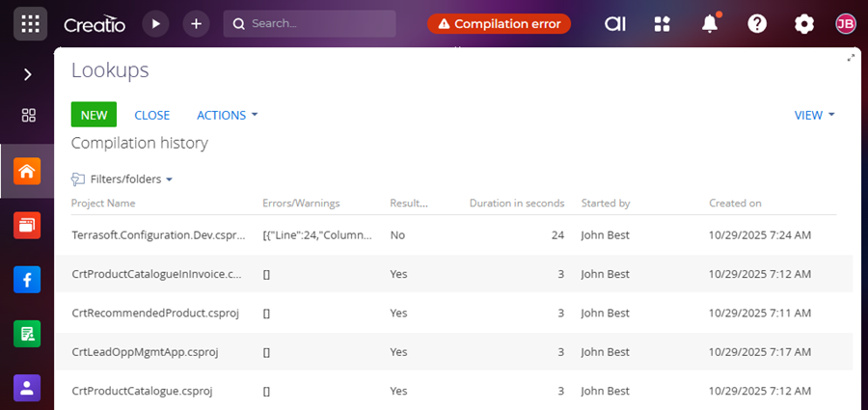The image size is (868, 410).
Task: Expand the left sidebar chevron
Action: 27,74
